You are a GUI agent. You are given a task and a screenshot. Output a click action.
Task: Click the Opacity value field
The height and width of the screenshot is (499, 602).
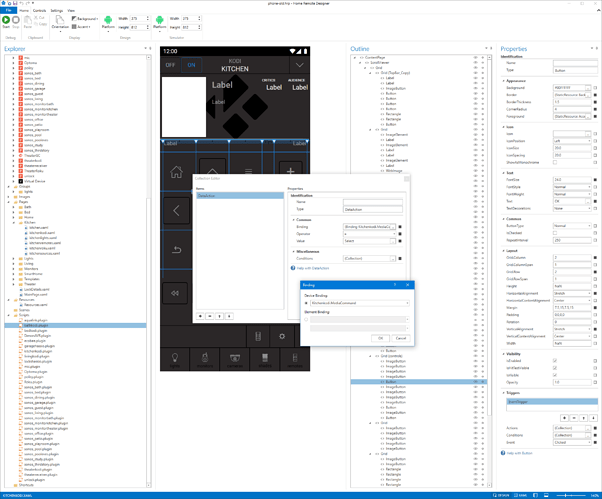[572, 382]
